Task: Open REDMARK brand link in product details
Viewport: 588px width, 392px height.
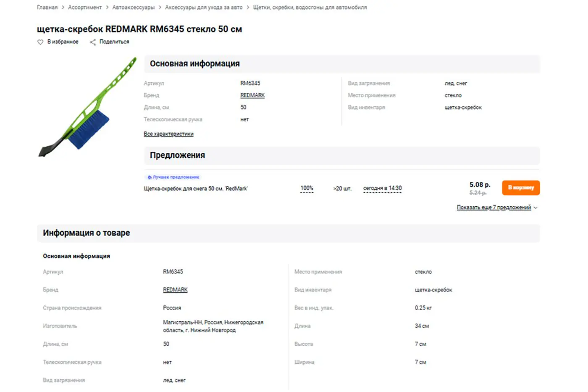Action: (x=175, y=290)
